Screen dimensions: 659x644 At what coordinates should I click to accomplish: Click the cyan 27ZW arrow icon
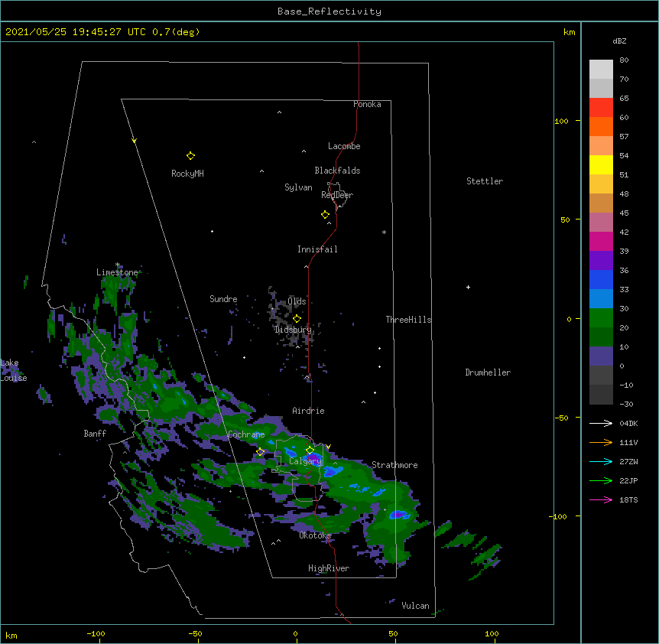point(601,461)
